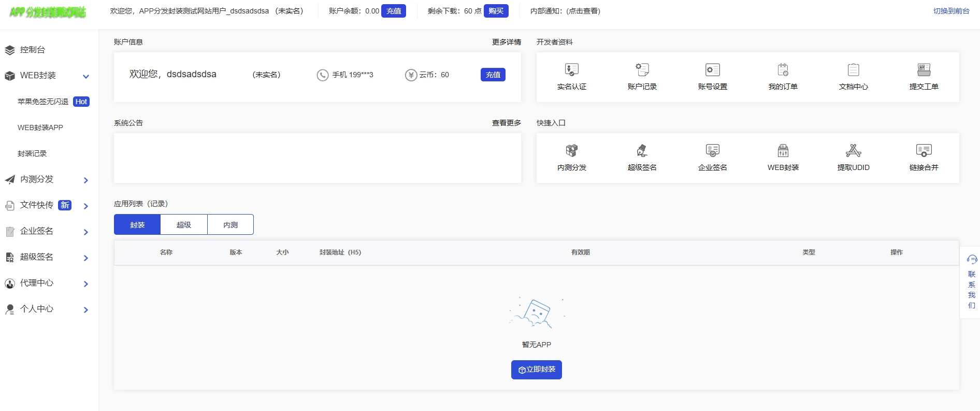
Task: Click the 提交工单 submit ticket icon
Action: [x=924, y=70]
